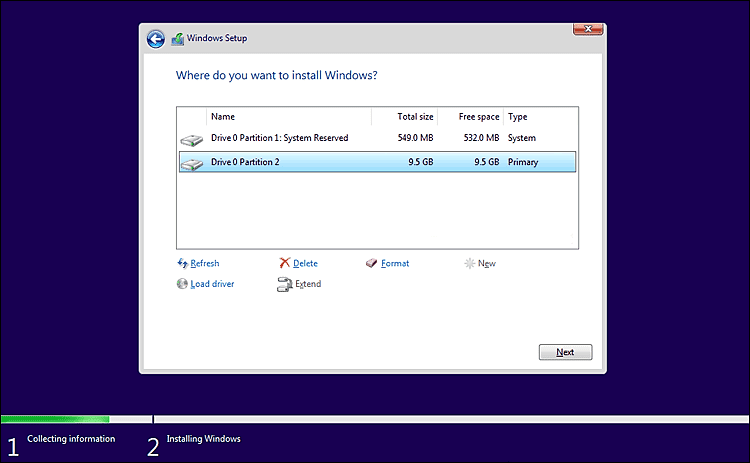Click the 549.0 MB total size cell

point(415,138)
